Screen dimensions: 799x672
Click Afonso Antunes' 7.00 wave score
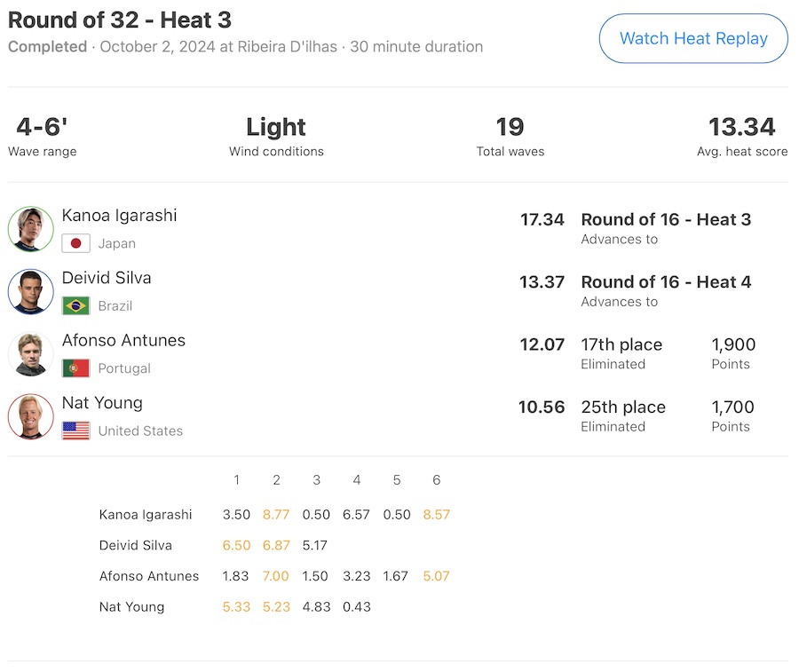(276, 576)
